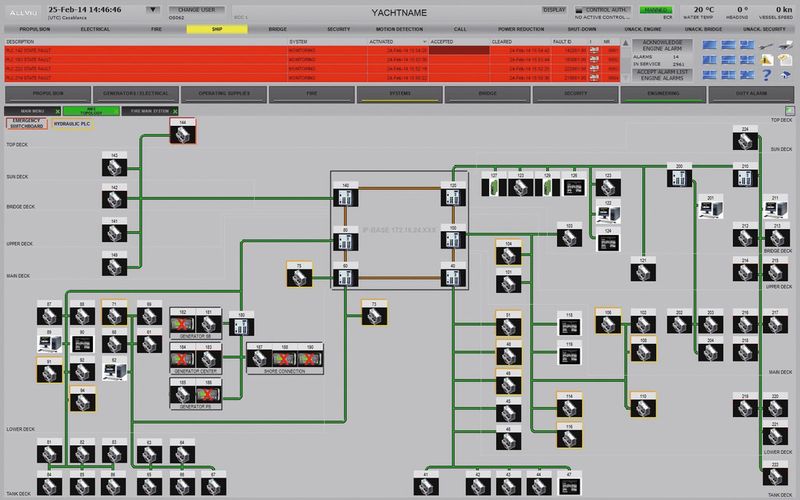
Task: Select workstation PC node 211
Action: click(x=776, y=207)
